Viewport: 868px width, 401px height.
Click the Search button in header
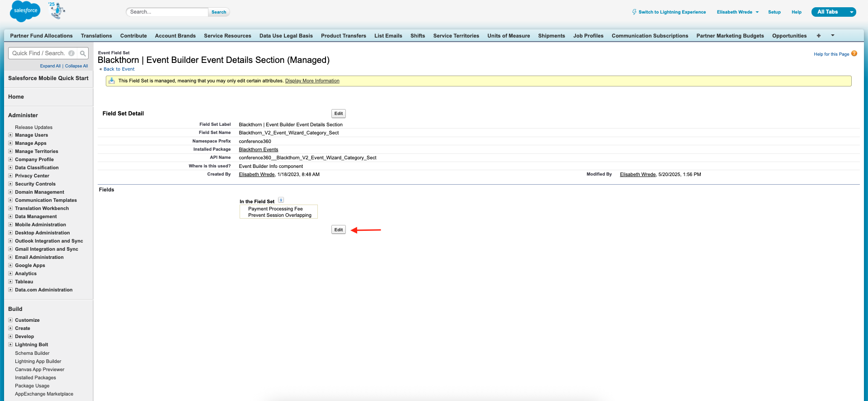click(219, 12)
